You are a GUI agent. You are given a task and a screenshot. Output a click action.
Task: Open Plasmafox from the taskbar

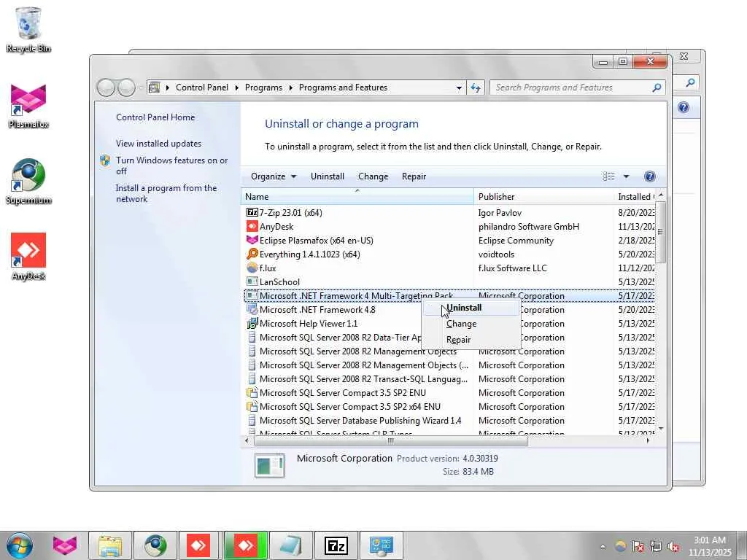tap(64, 545)
